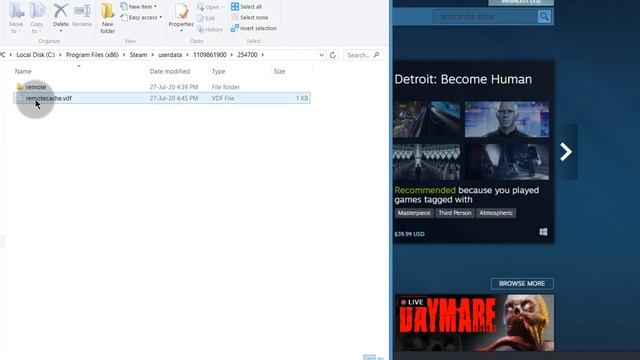Click the Open button in ribbon
Screen dimensions: 640x360
coord(210,7)
